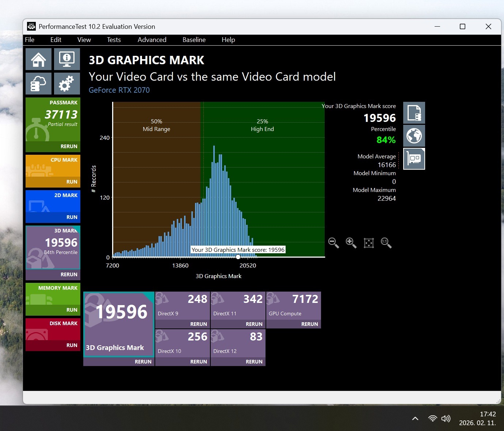Select the 3D Mark 19596 sidebar tile
Image resolution: width=504 pixels, height=431 pixels.
pos(53,247)
